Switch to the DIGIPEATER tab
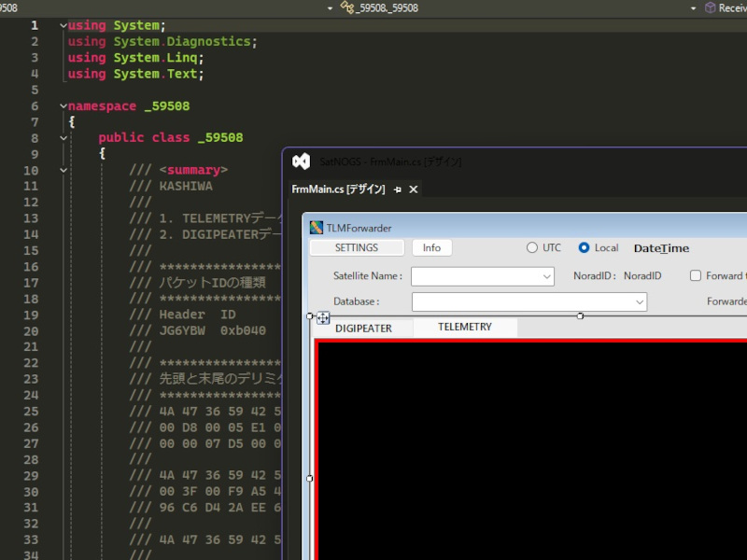 click(363, 328)
